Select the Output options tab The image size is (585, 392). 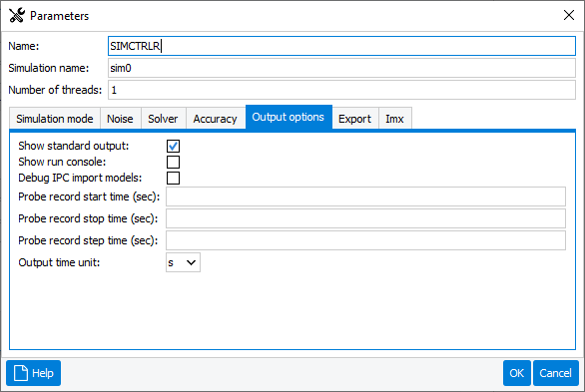289,117
